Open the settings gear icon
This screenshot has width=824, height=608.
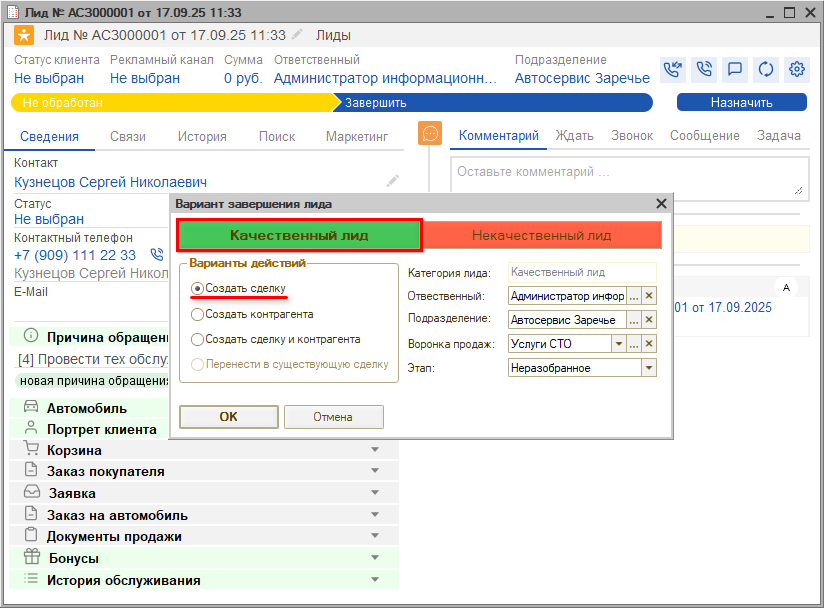tap(797, 69)
